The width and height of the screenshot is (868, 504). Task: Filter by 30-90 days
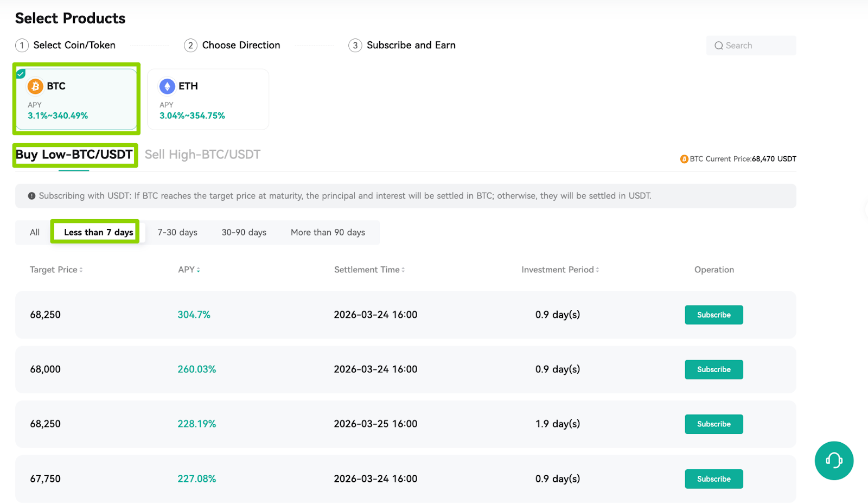pyautogui.click(x=244, y=232)
